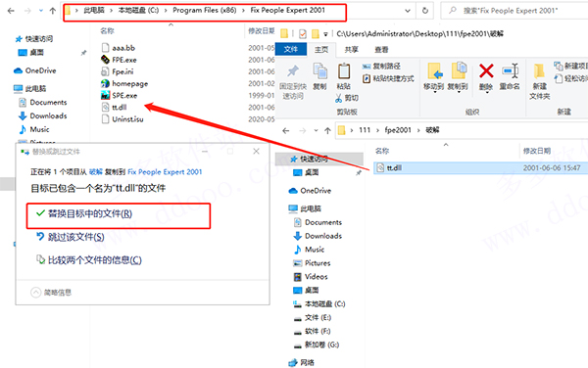Viewport: 588px width, 368px height.
Task: Click 粘贴快捷方式 (Paste shortcut) in ribbon
Action: [388, 78]
